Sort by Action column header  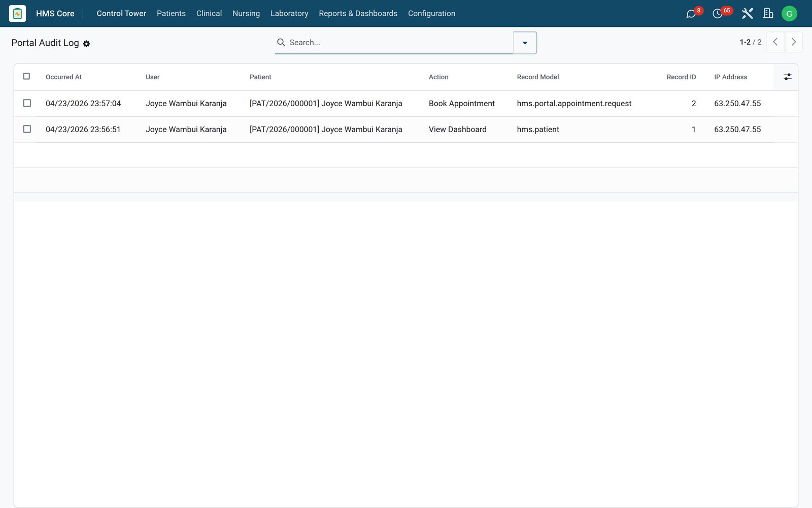(438, 77)
